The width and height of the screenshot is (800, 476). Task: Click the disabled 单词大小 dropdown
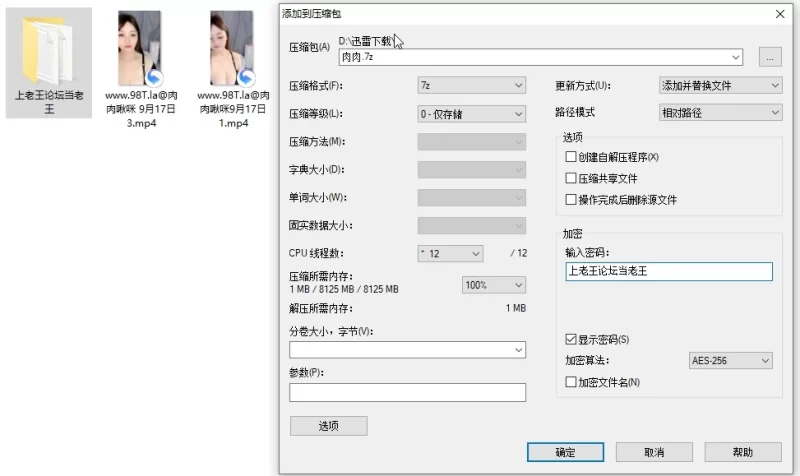click(471, 198)
